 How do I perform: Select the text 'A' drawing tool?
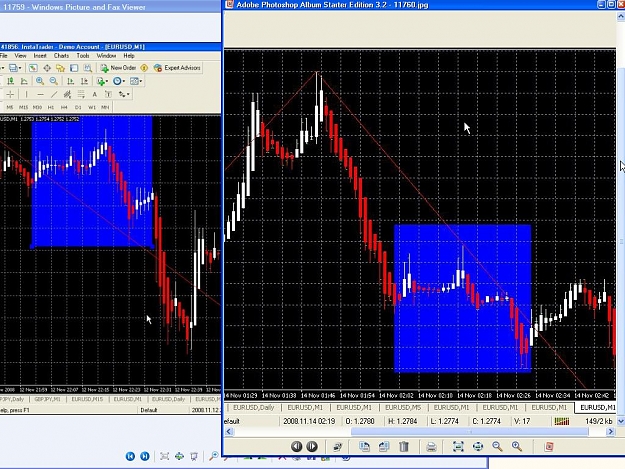tap(94, 94)
